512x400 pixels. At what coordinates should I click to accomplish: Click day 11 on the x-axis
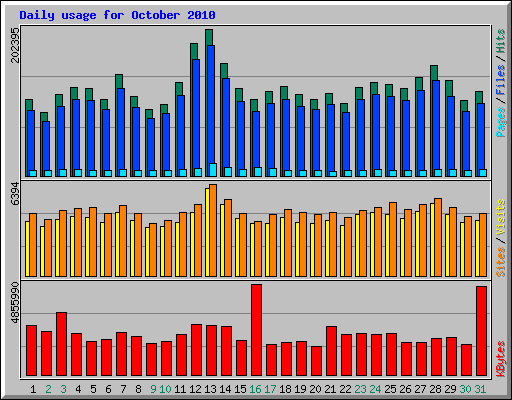point(180,389)
